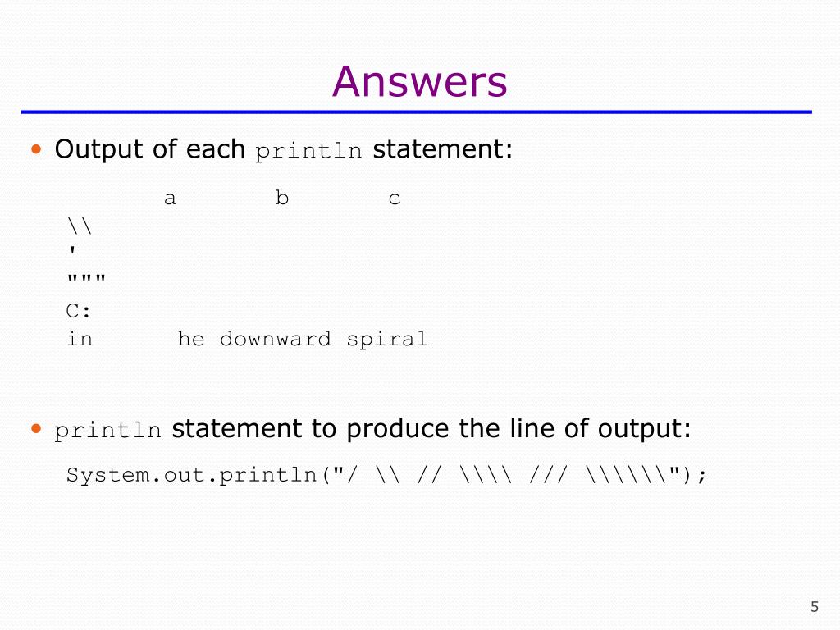Select the letter b in the output
This screenshot has height=630, width=840.
click(282, 198)
